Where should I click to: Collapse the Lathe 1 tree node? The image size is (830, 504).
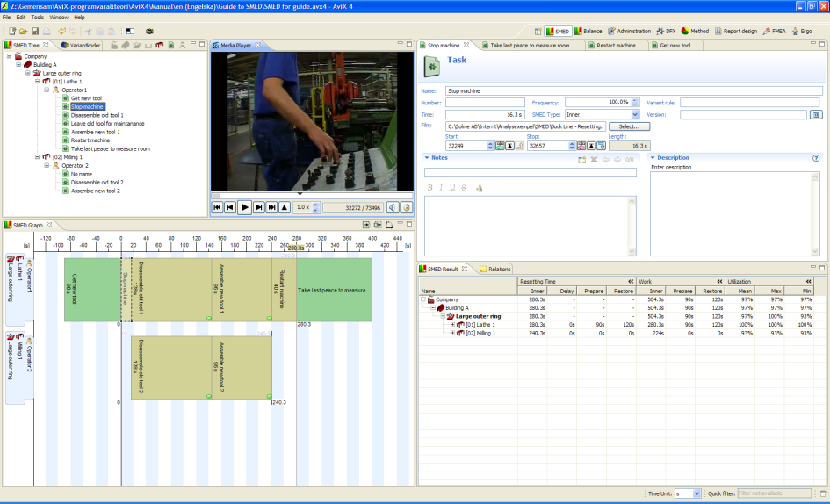tap(39, 82)
